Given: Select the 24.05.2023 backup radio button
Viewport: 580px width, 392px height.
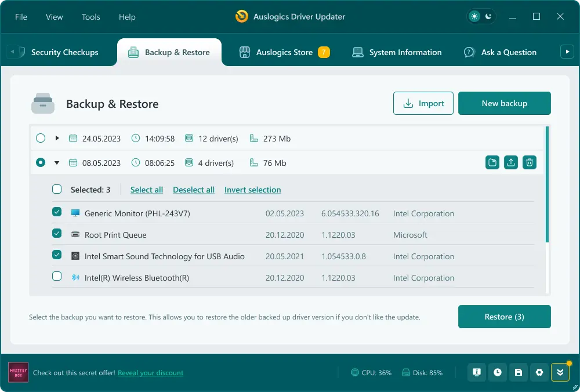Looking at the screenshot, I should pyautogui.click(x=40, y=138).
